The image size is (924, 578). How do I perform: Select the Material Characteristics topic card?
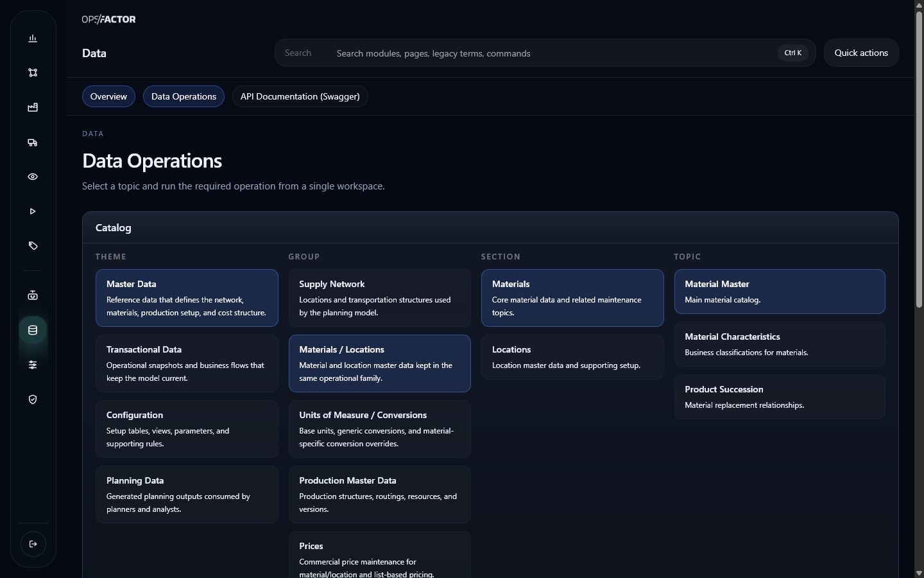(780, 344)
